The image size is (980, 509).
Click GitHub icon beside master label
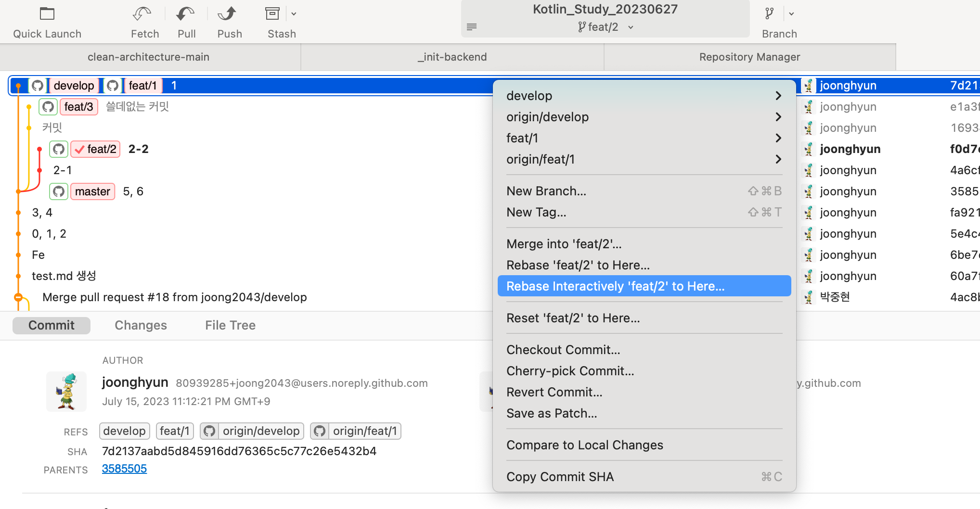[x=59, y=191]
